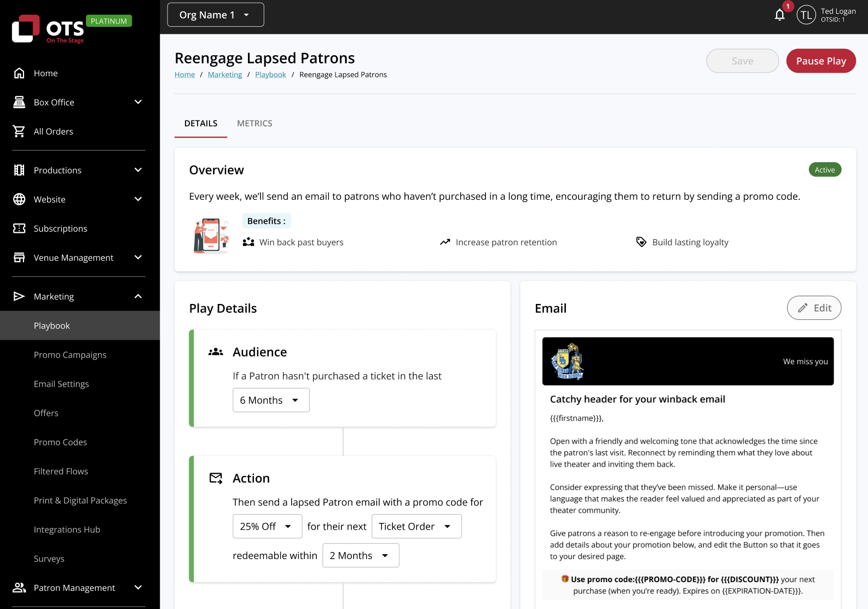Viewport: 868px width, 609px height.
Task: Open Offers in the sidebar
Action: pos(46,412)
